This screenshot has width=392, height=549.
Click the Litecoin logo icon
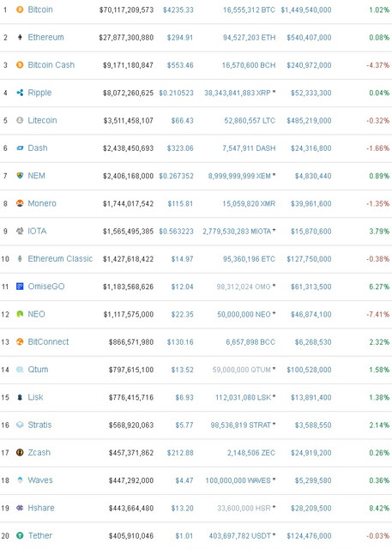pos(20,120)
